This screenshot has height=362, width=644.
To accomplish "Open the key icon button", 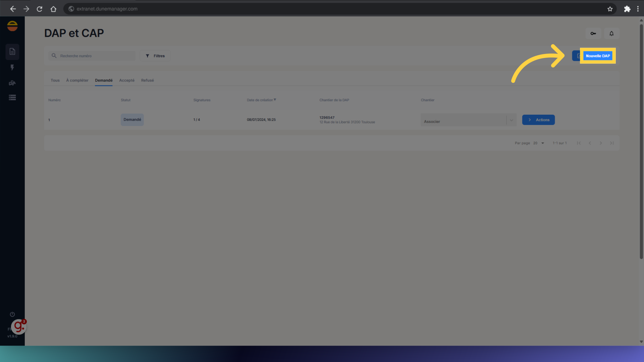I will [593, 34].
